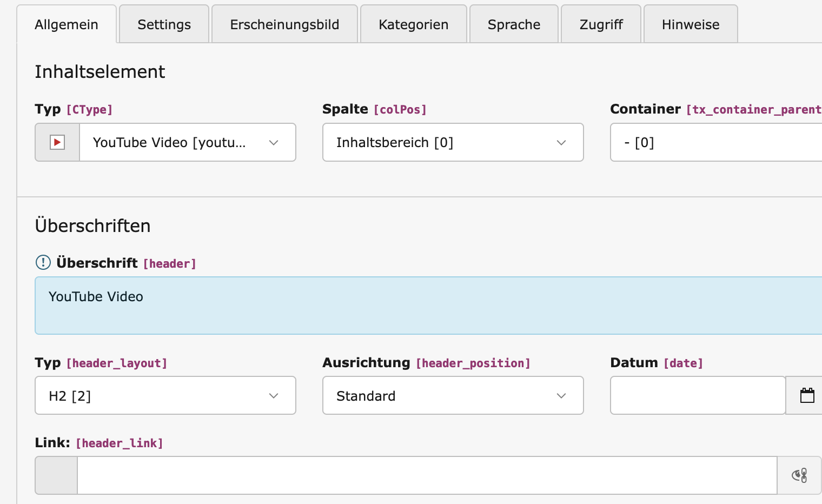This screenshot has width=822, height=504.
Task: Switch to the Sprache tab
Action: point(514,24)
